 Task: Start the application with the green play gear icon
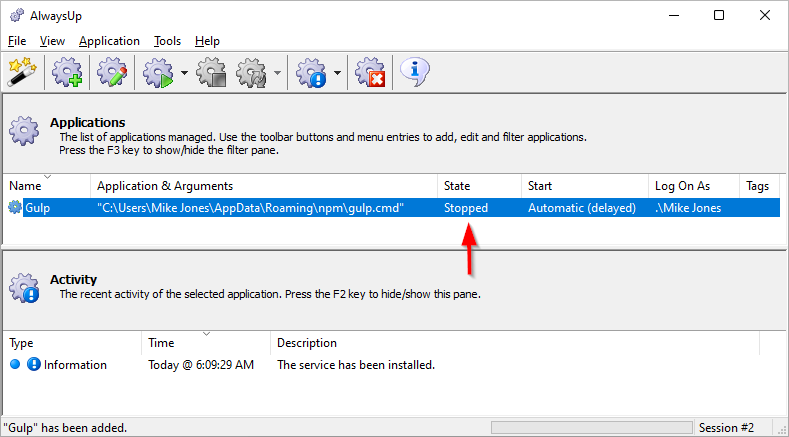coord(157,73)
